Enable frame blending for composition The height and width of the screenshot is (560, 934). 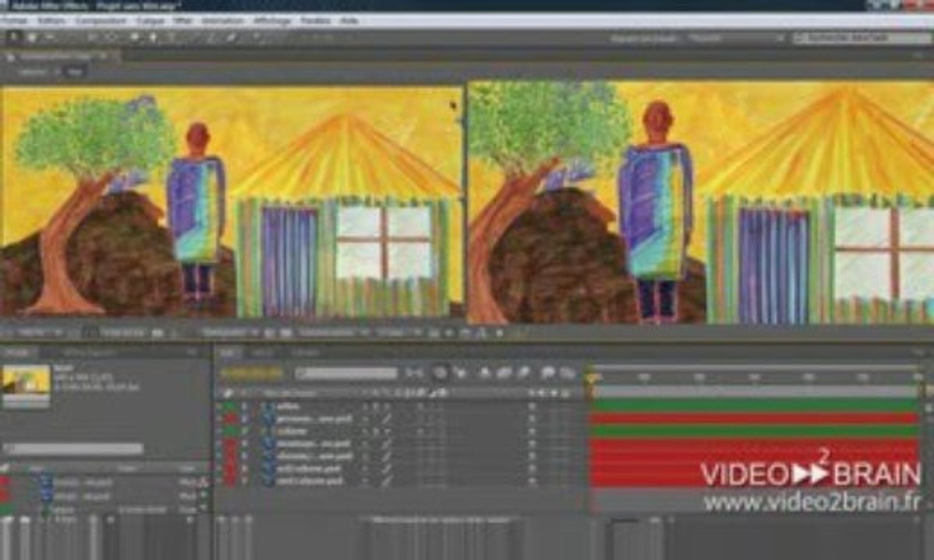pos(504,373)
